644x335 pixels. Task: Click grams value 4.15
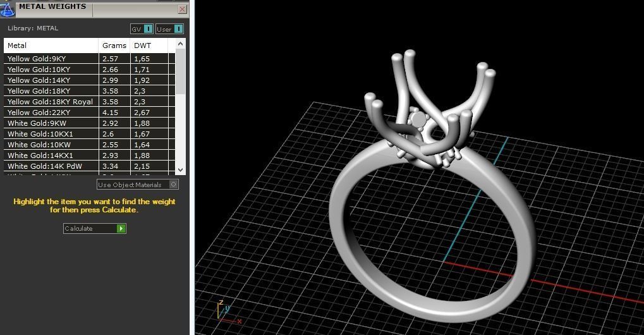pyautogui.click(x=110, y=112)
